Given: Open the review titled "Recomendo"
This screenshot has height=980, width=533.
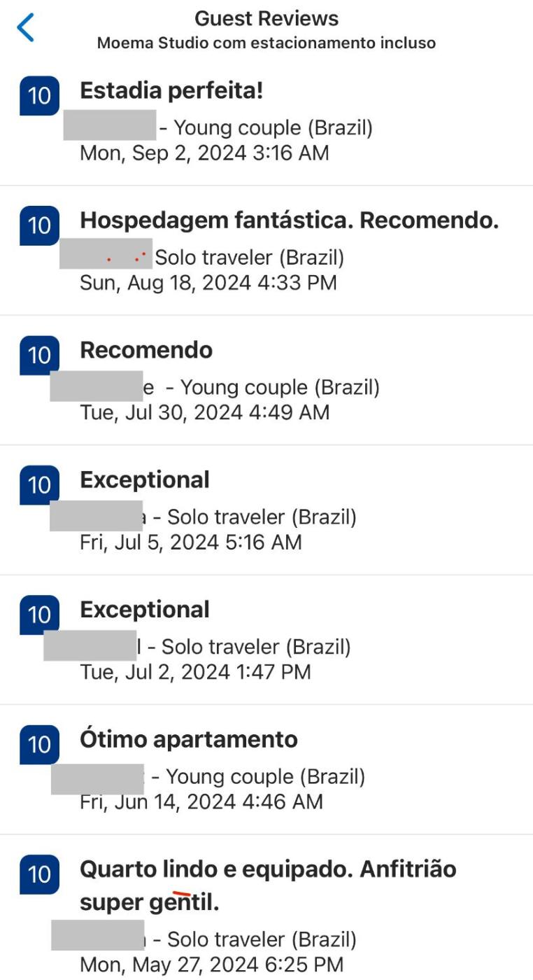Looking at the screenshot, I should pos(146,350).
